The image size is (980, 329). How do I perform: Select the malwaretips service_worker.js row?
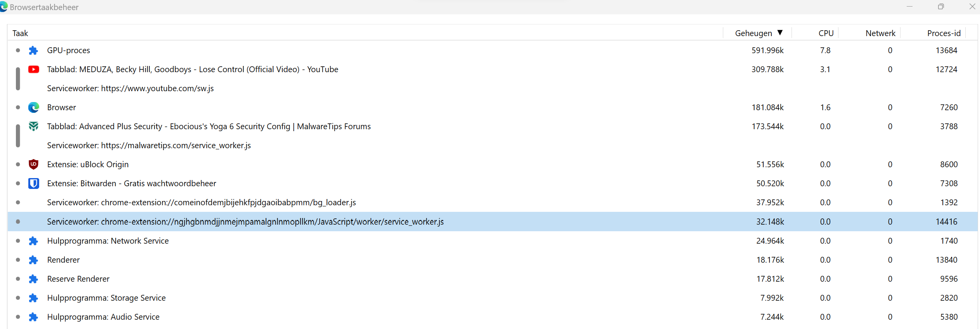149,145
